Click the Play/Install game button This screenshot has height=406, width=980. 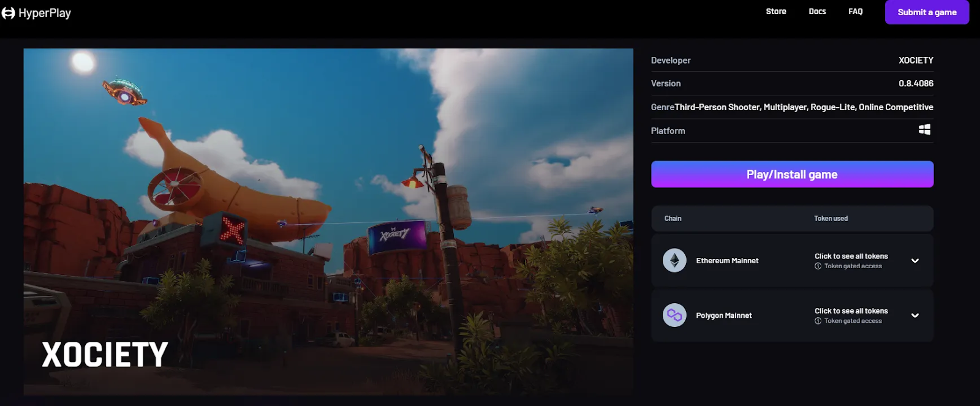pos(792,175)
